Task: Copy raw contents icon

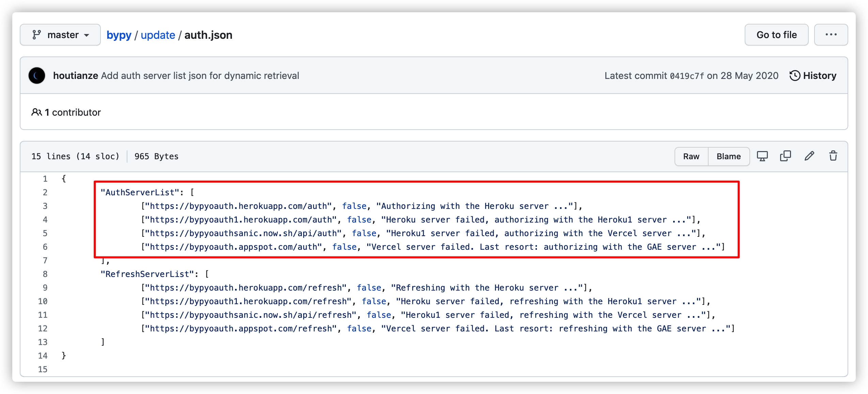Action: click(785, 156)
